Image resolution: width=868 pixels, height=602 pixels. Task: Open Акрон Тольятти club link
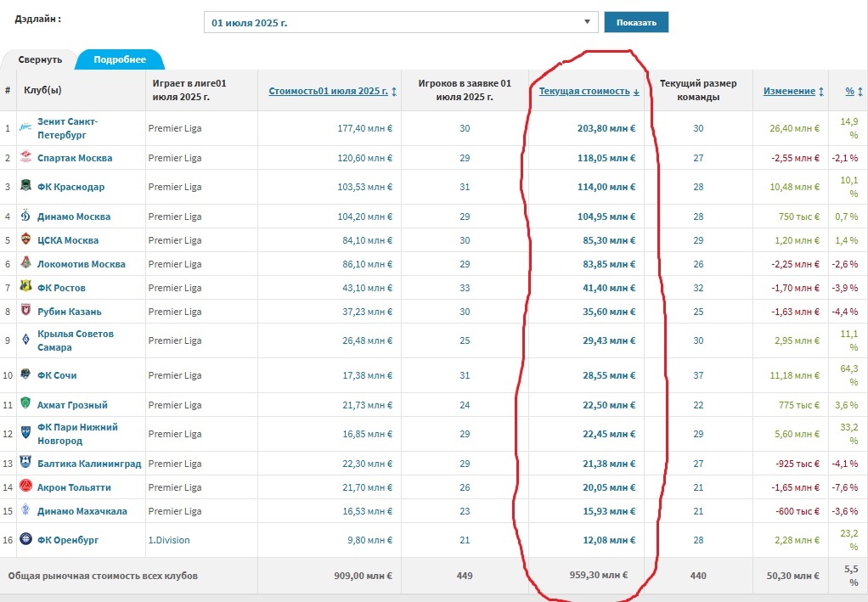(x=74, y=487)
